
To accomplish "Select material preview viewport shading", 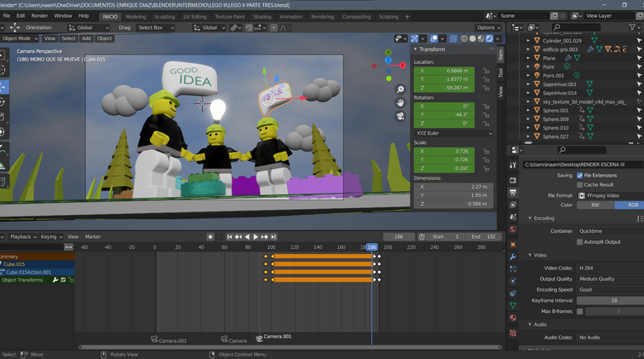I will tap(481, 38).
